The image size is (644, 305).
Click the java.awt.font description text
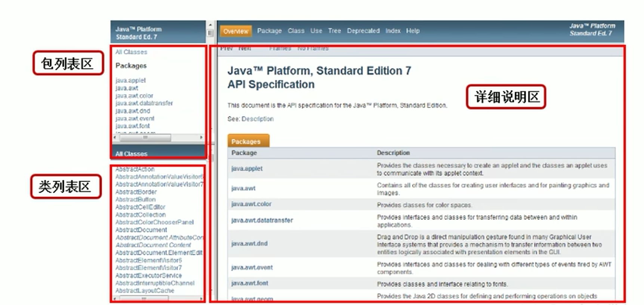click(442, 284)
